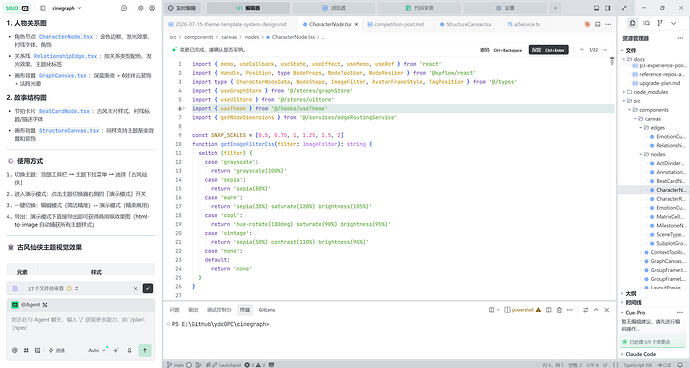The height and width of the screenshot is (368, 690).
Task: Open the aiService.ts file tab
Action: pos(524,24)
